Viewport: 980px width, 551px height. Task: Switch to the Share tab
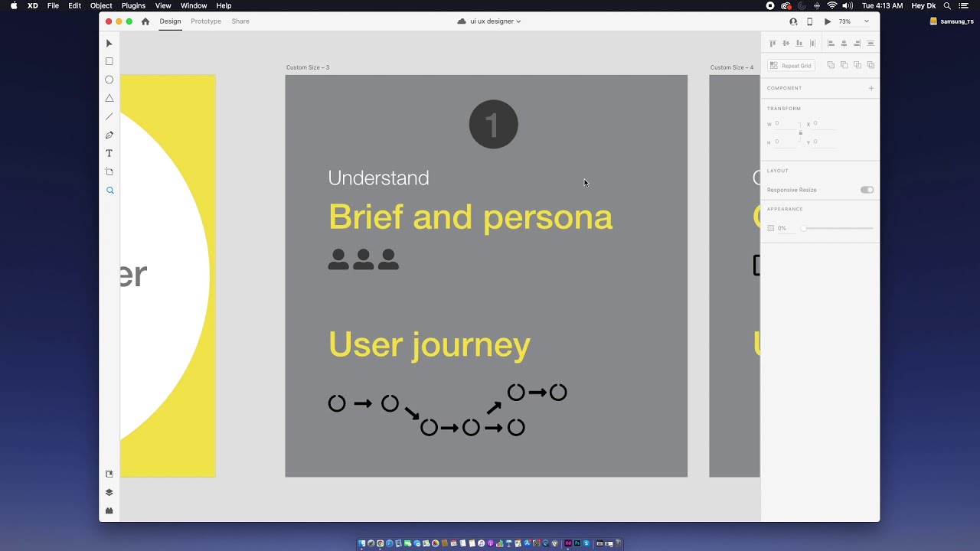pos(240,21)
